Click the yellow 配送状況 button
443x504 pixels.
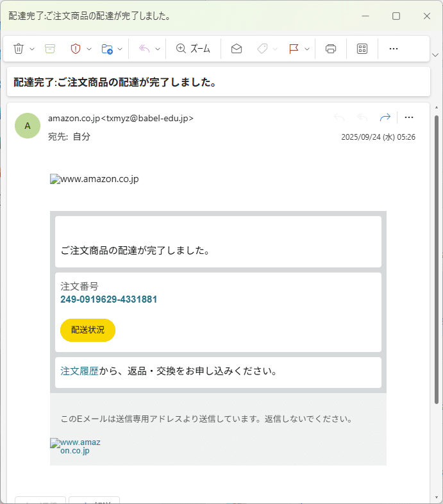tap(88, 330)
